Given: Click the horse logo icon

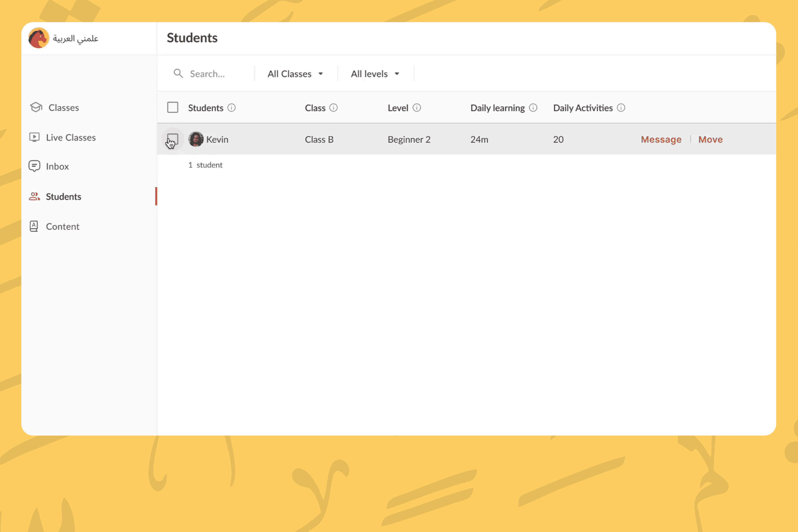Looking at the screenshot, I should tap(38, 38).
